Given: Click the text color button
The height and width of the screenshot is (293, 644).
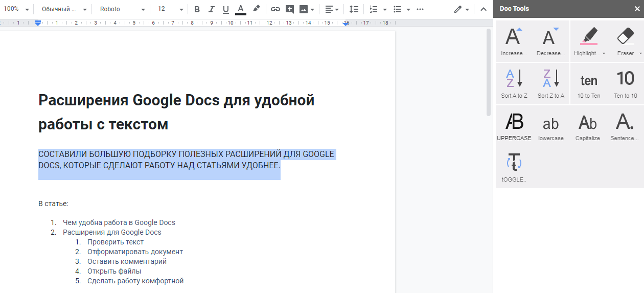Looking at the screenshot, I should pos(241,9).
